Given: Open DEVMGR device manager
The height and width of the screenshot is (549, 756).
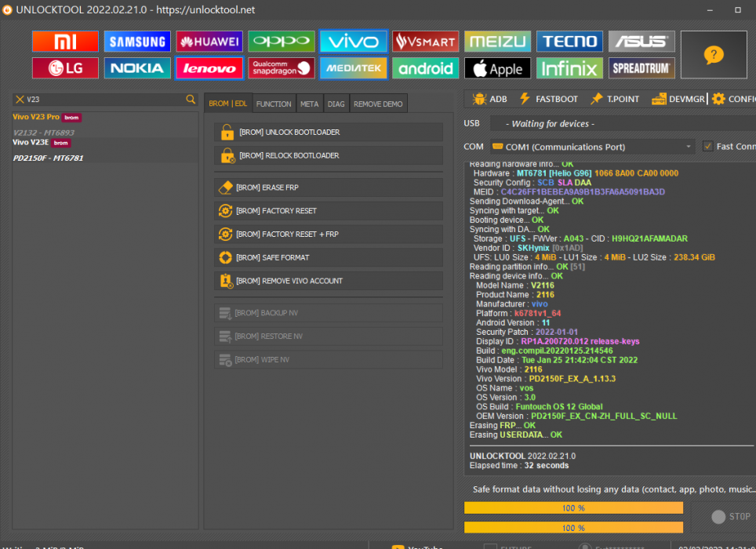Looking at the screenshot, I should [678, 99].
